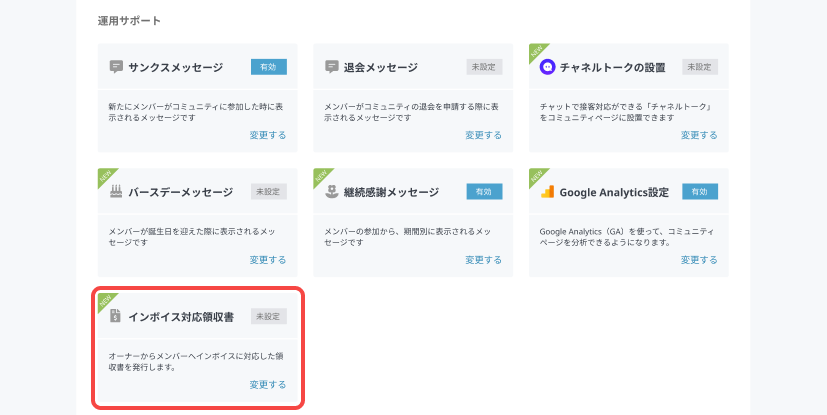
Task: Click 未設定 badge on インボイス対応領収書
Action: (269, 316)
